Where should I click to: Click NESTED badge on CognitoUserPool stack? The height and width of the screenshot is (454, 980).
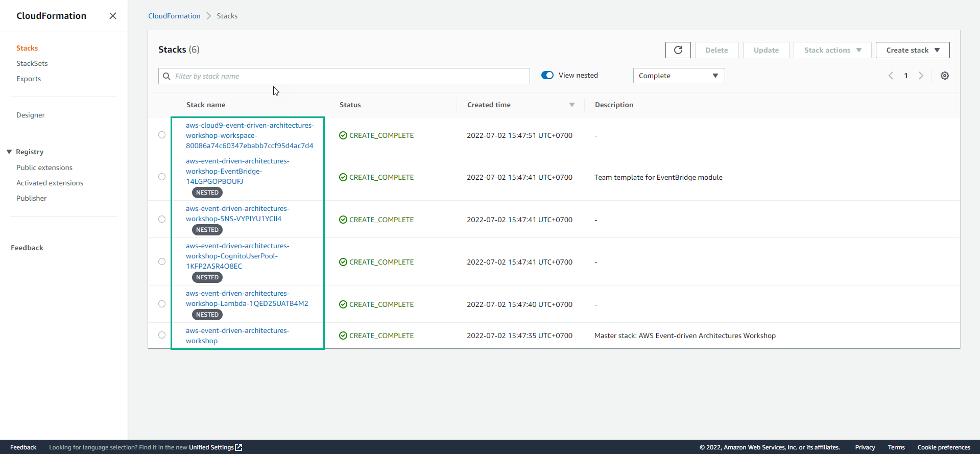[207, 277]
